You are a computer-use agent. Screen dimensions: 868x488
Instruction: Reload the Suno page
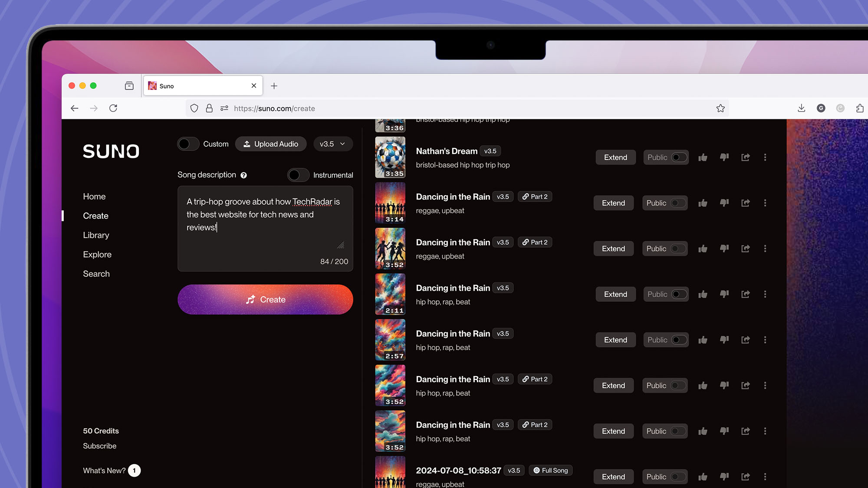click(x=113, y=108)
